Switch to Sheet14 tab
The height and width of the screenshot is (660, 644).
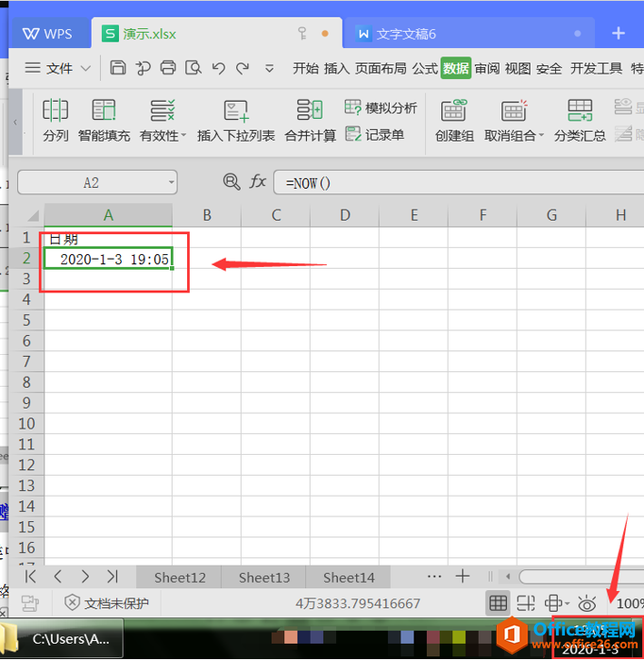point(349,577)
